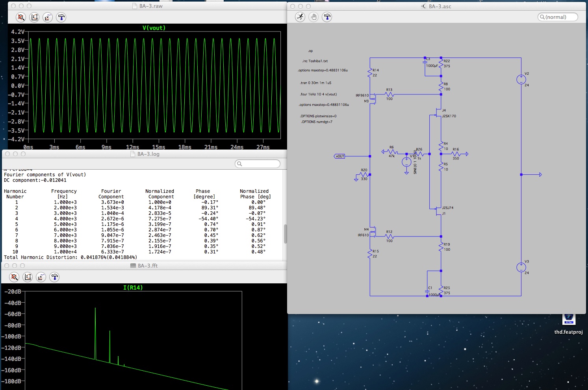The height and width of the screenshot is (390, 588).
Task: Click Total Harmonic Distortion line in log
Action: [x=70, y=257]
